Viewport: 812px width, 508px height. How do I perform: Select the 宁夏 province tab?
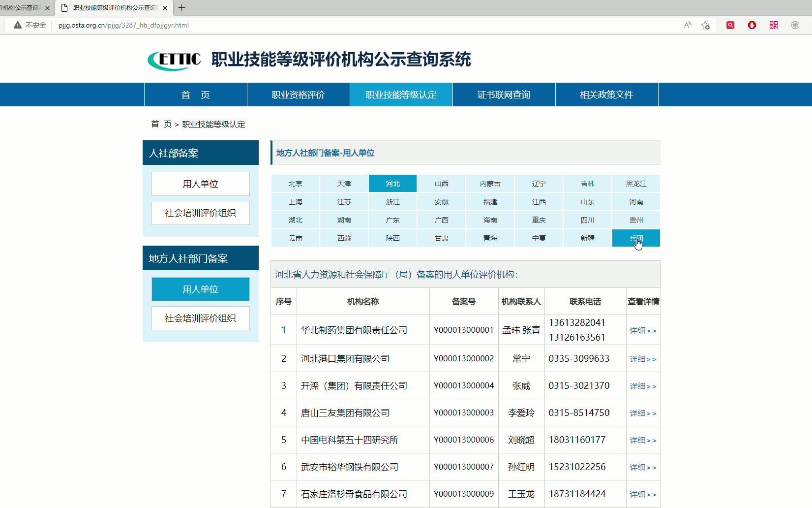[539, 238]
